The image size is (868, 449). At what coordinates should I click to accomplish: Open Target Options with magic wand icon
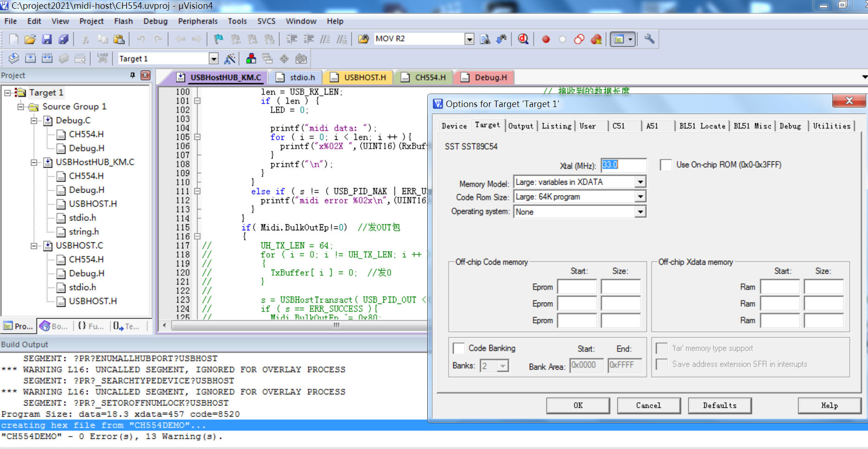[x=229, y=58]
